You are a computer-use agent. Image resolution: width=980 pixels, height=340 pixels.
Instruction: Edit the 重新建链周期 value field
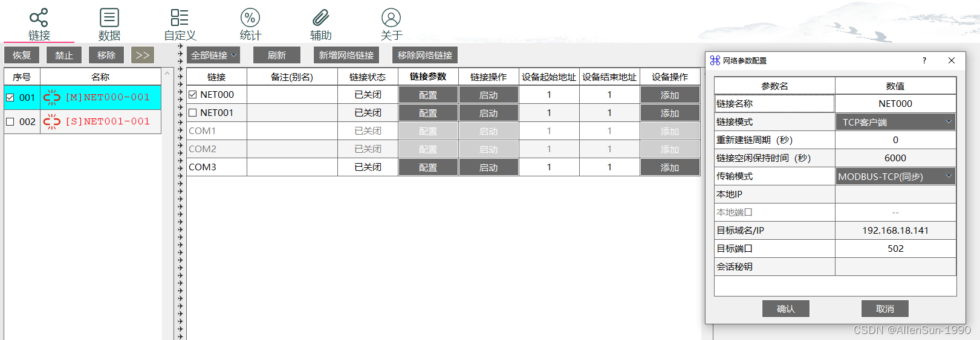[x=895, y=140]
